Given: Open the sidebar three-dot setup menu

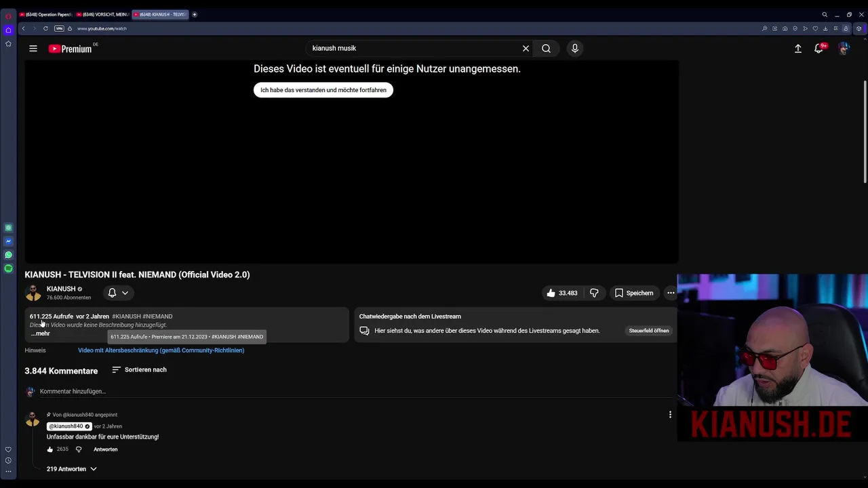Looking at the screenshot, I should click(8, 471).
